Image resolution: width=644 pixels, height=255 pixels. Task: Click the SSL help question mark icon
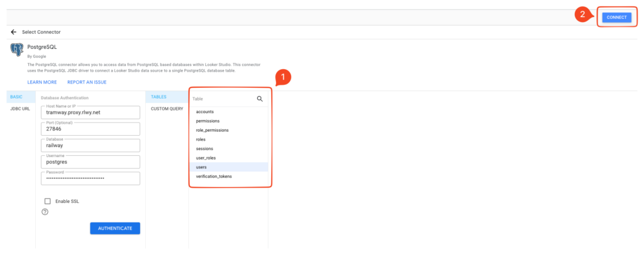click(45, 212)
